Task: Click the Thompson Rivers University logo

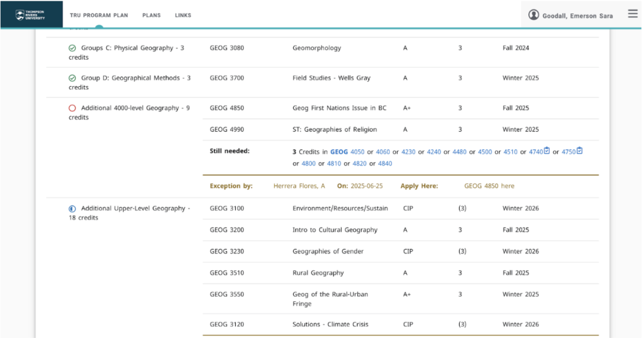Action: [x=31, y=14]
